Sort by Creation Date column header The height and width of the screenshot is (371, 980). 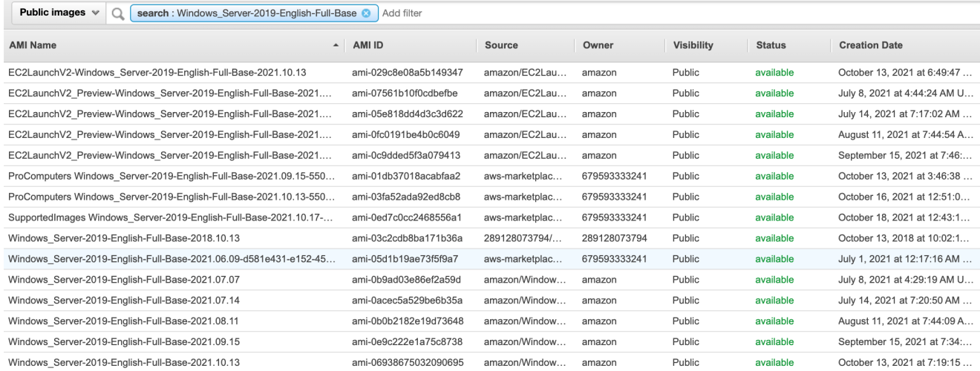(x=870, y=45)
